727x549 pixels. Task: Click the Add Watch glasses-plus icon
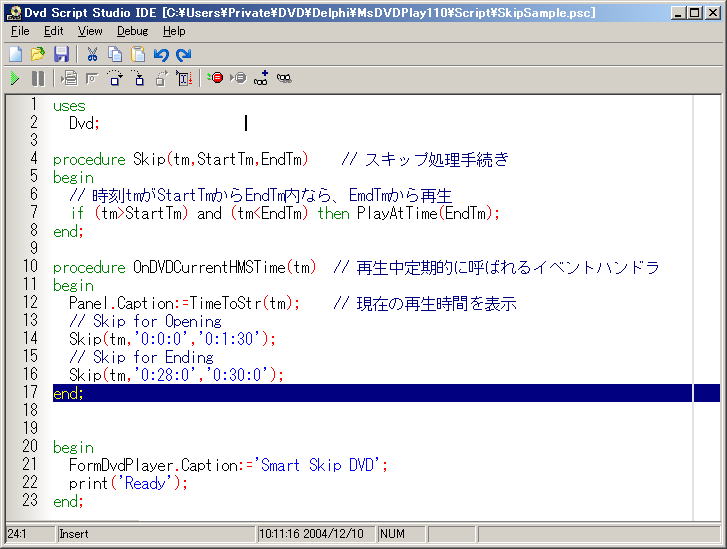point(261,78)
